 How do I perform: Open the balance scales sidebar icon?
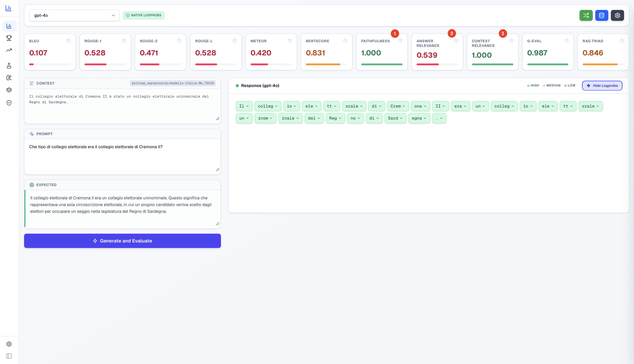9,90
